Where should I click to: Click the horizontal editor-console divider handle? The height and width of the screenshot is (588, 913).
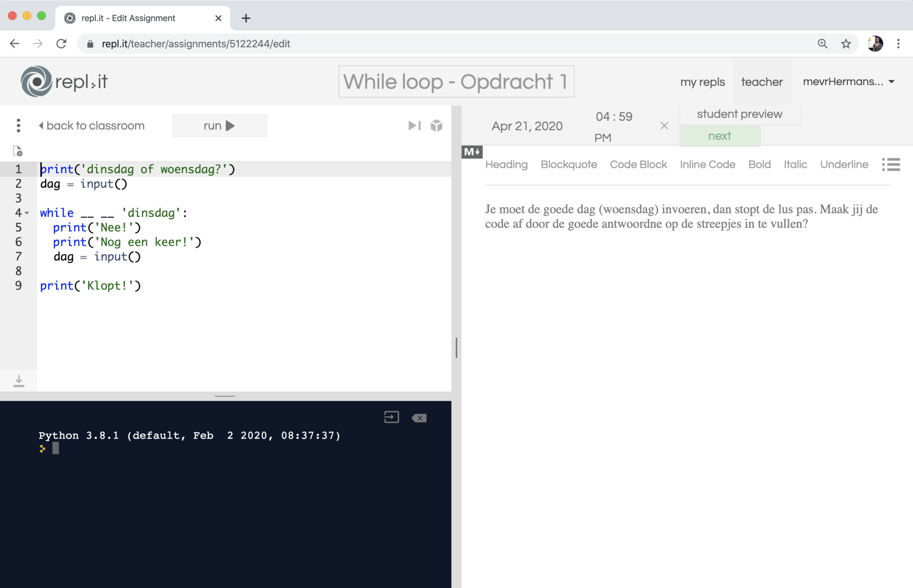[225, 396]
